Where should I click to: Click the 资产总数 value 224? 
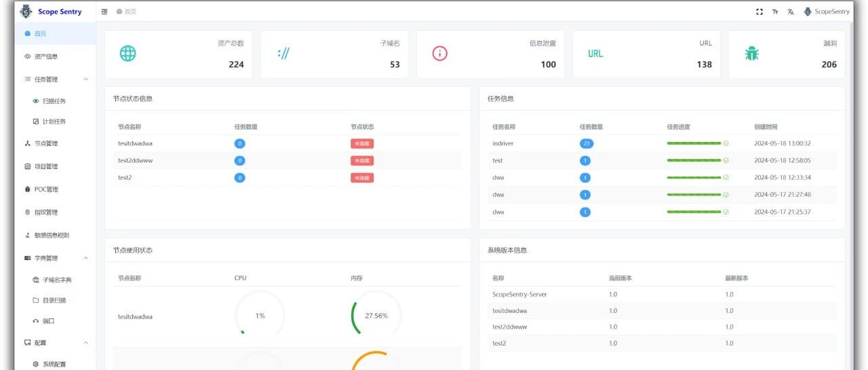(236, 64)
